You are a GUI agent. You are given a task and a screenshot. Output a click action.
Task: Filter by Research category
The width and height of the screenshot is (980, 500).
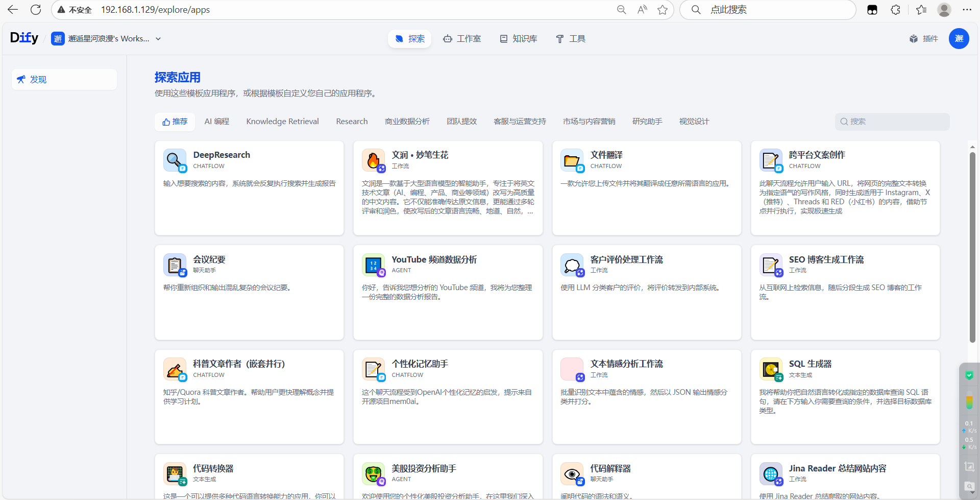[352, 122]
